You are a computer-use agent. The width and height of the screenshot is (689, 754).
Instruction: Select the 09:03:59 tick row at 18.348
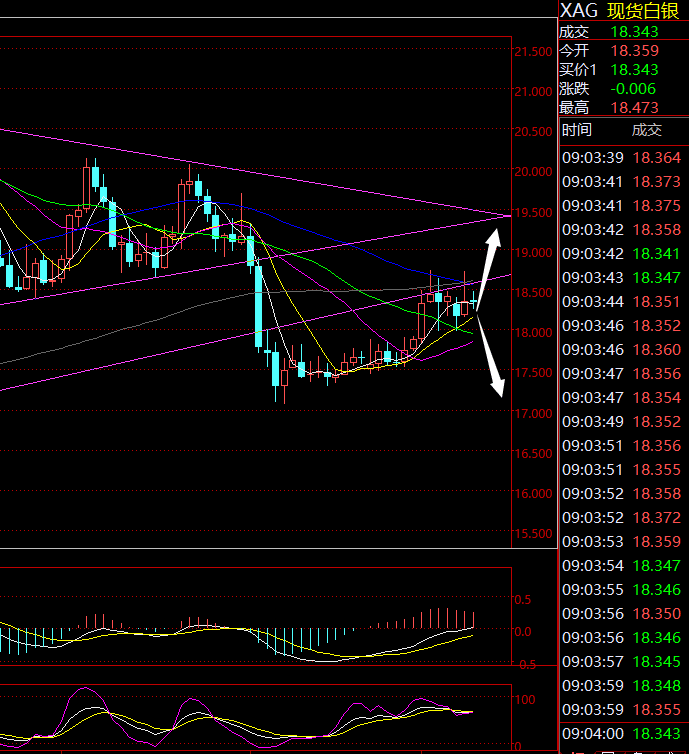[622, 686]
